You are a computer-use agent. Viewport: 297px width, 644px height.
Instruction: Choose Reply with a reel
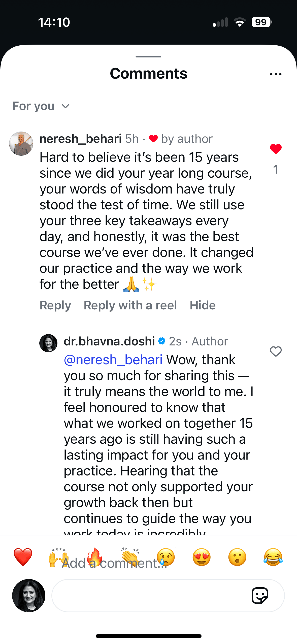(130, 305)
